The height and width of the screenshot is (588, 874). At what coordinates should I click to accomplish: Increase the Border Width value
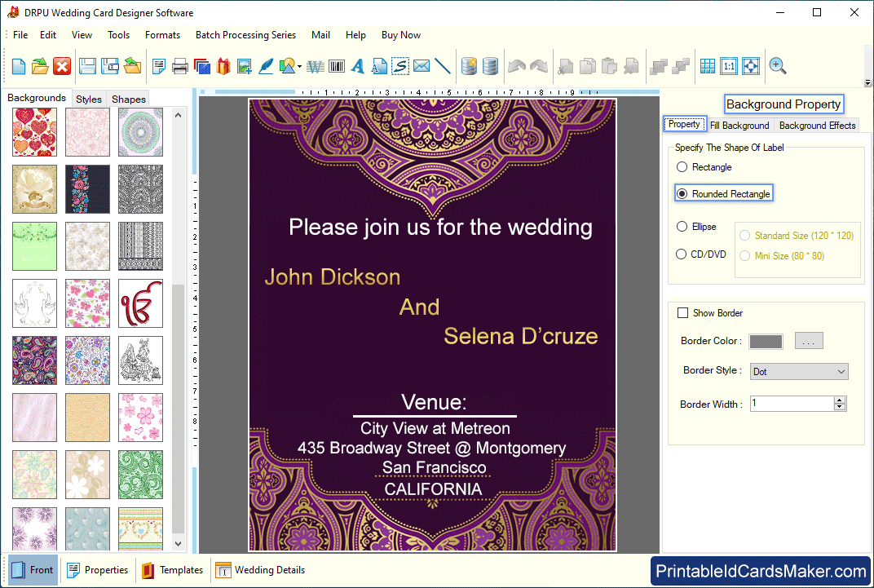tap(840, 400)
